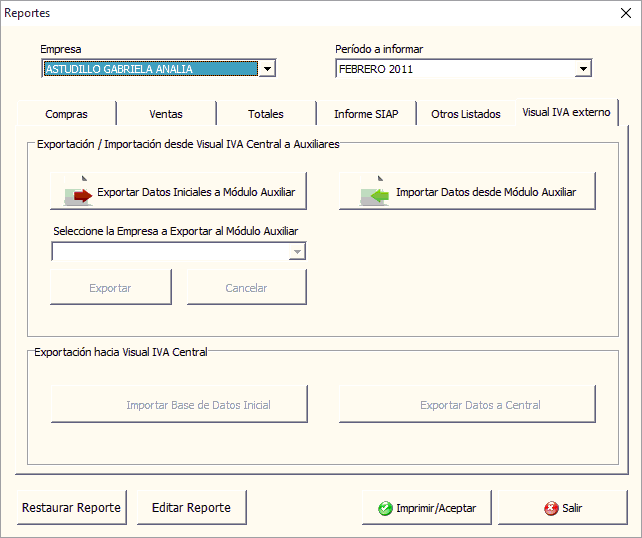
Task: Go to the Informe SIAP tab
Action: click(366, 114)
